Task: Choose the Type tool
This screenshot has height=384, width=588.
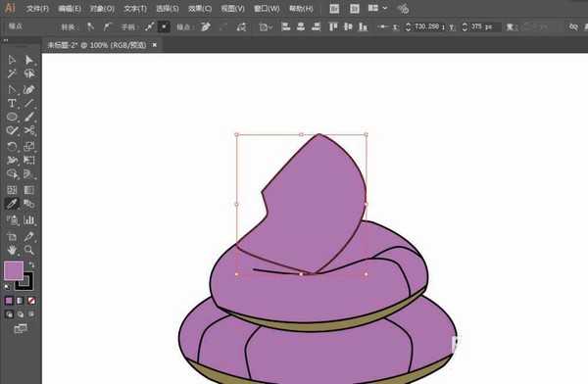Action: 12,104
